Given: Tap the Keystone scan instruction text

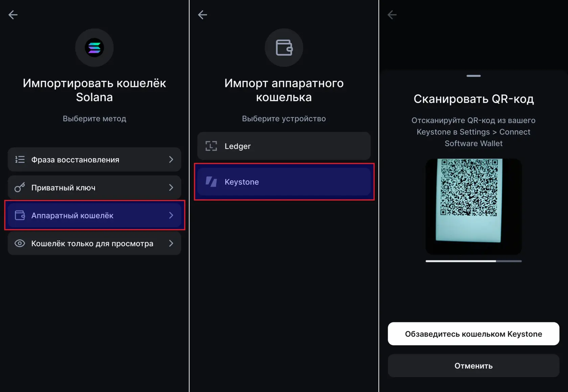Looking at the screenshot, I should pos(473,132).
